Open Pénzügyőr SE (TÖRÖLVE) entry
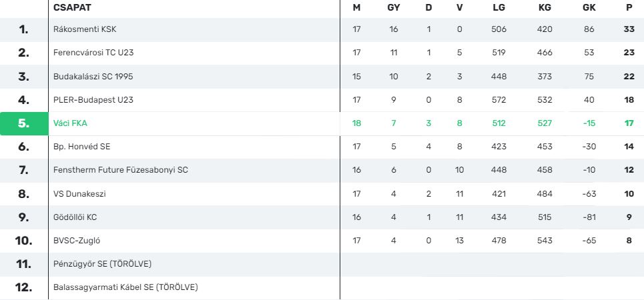This screenshot has width=644, height=300. click(x=102, y=264)
